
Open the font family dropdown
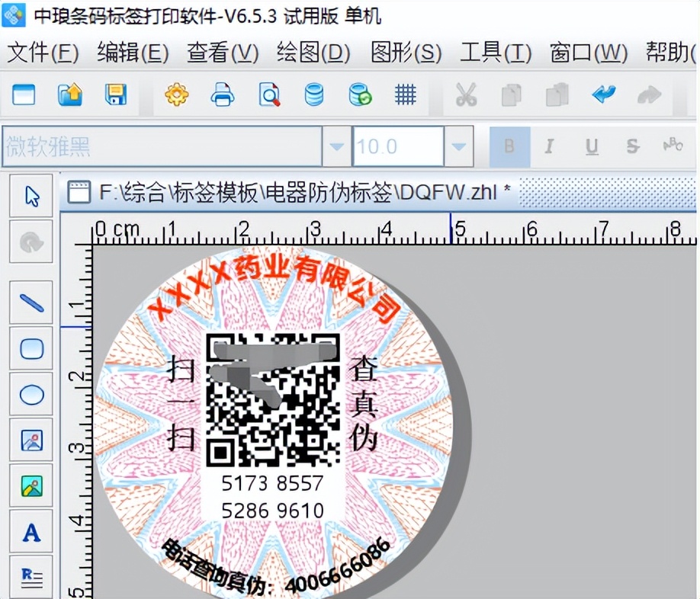tap(336, 146)
